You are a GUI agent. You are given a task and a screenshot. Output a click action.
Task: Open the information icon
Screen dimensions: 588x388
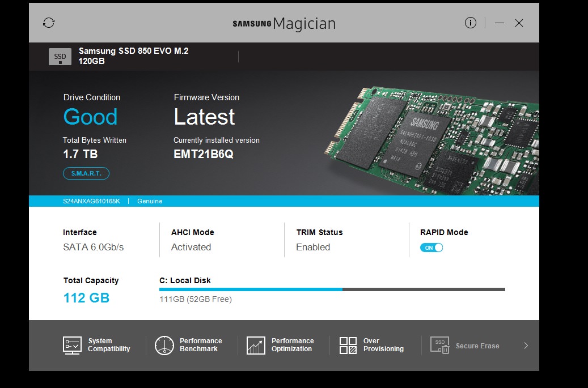point(470,23)
